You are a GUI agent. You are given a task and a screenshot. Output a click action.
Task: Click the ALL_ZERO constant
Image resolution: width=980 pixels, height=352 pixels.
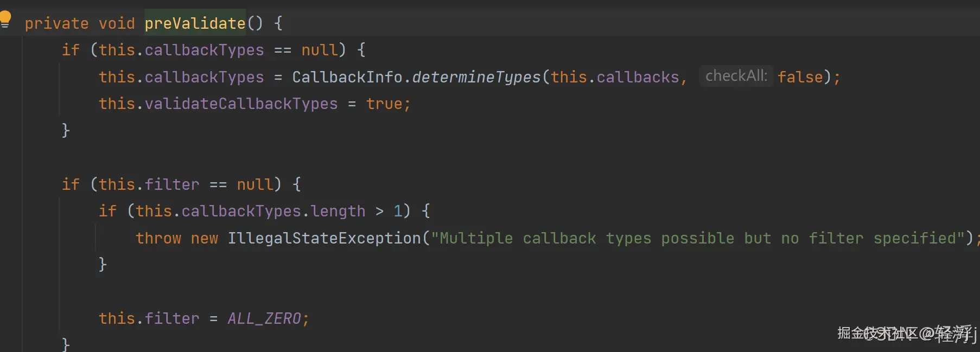point(264,318)
